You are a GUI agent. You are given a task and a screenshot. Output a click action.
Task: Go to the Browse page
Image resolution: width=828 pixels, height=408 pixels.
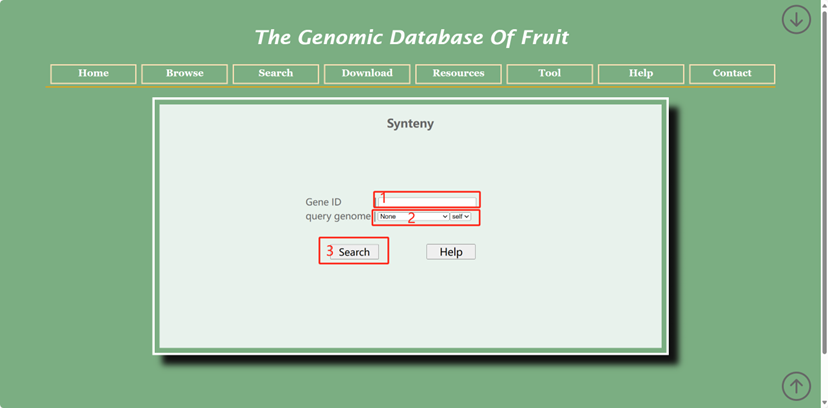[185, 73]
